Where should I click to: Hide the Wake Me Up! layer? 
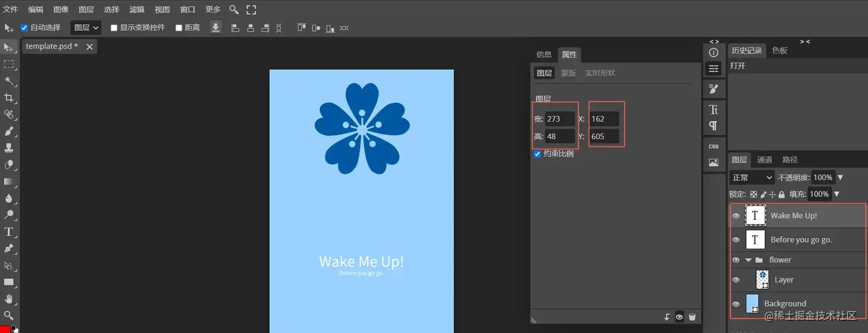coord(736,216)
